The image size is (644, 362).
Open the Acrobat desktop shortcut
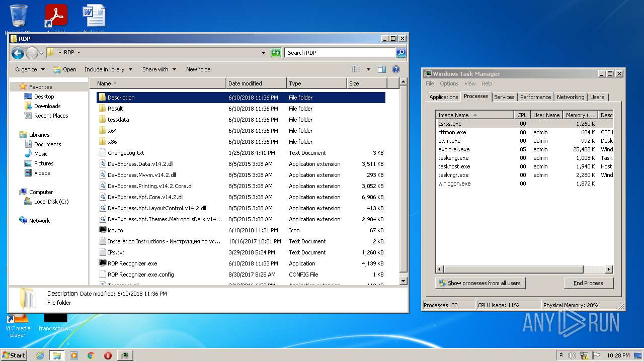tap(56, 18)
